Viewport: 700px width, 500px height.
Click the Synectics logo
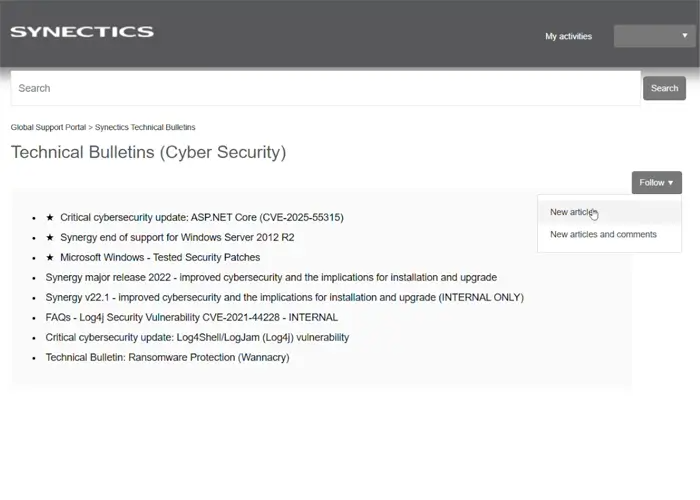pos(82,31)
